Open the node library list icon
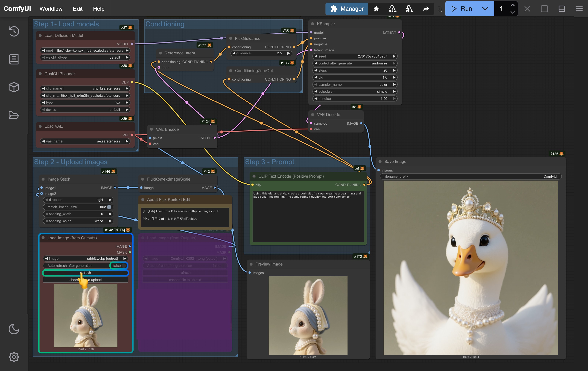Viewport: 588px width, 371px height. (14, 59)
